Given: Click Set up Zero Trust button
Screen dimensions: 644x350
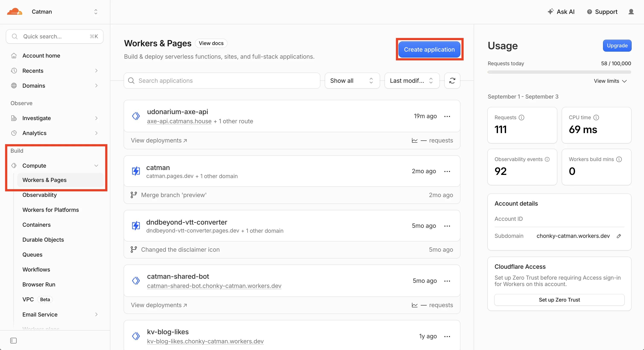Looking at the screenshot, I should (x=559, y=300).
